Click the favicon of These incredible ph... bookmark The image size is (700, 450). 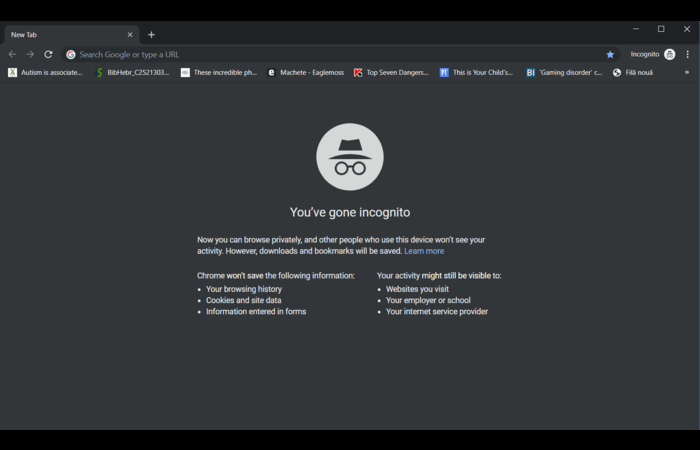(x=185, y=72)
